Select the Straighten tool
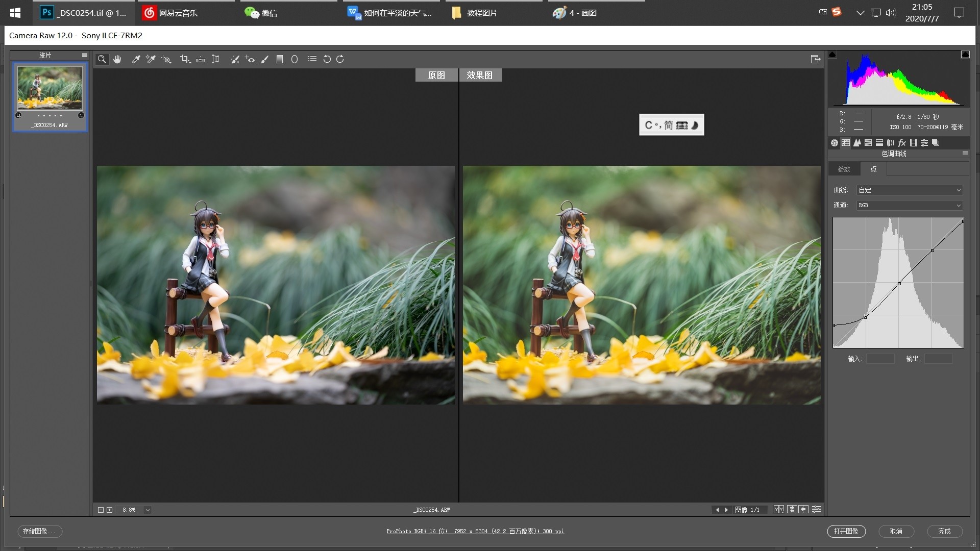 click(x=201, y=59)
